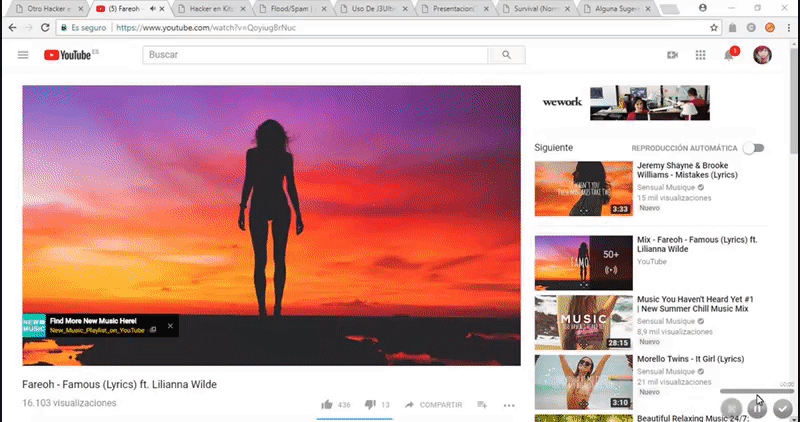Like the video with thumbs up

click(x=327, y=404)
